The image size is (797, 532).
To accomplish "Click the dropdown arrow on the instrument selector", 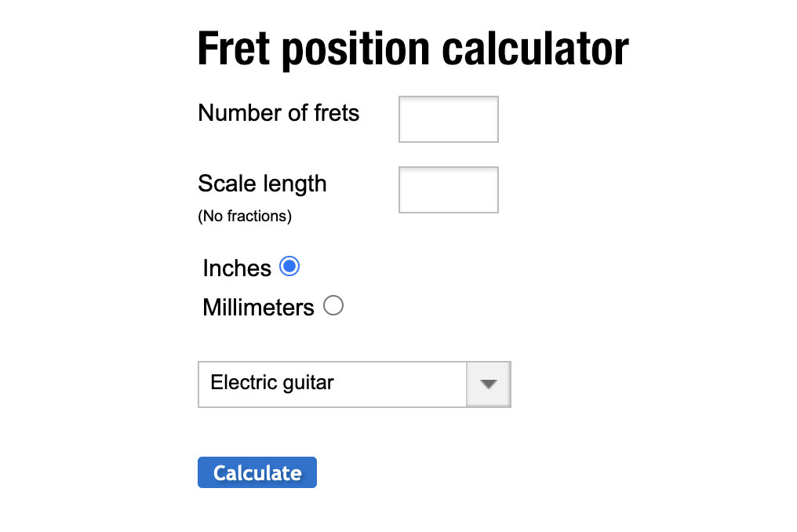I will pos(489,384).
